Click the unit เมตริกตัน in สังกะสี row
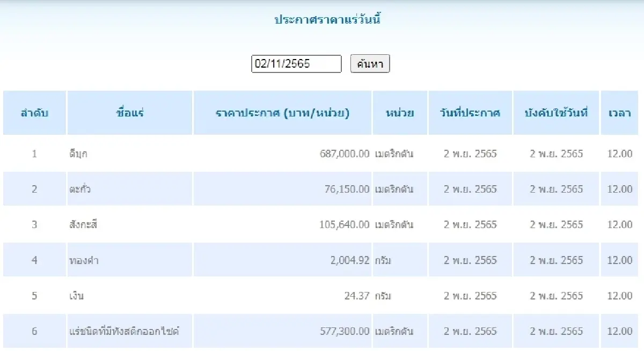This screenshot has width=644, height=351. (394, 224)
